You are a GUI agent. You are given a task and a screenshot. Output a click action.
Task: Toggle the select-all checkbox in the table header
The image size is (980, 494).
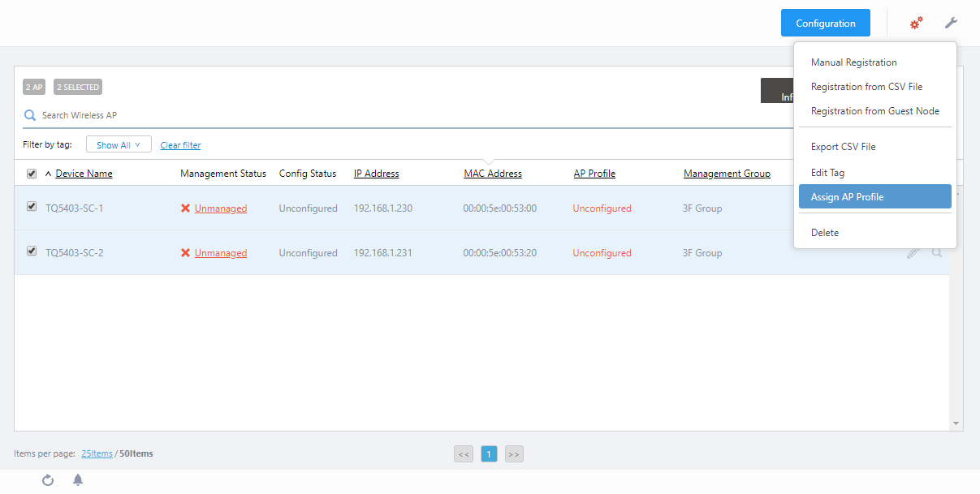(x=32, y=174)
